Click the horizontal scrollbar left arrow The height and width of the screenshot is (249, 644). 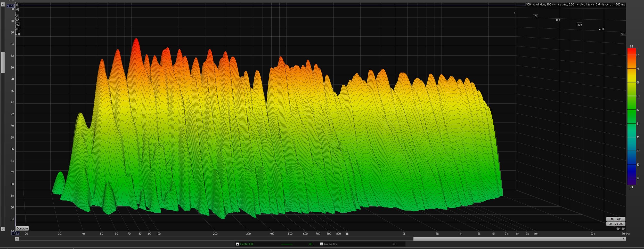coord(17,239)
